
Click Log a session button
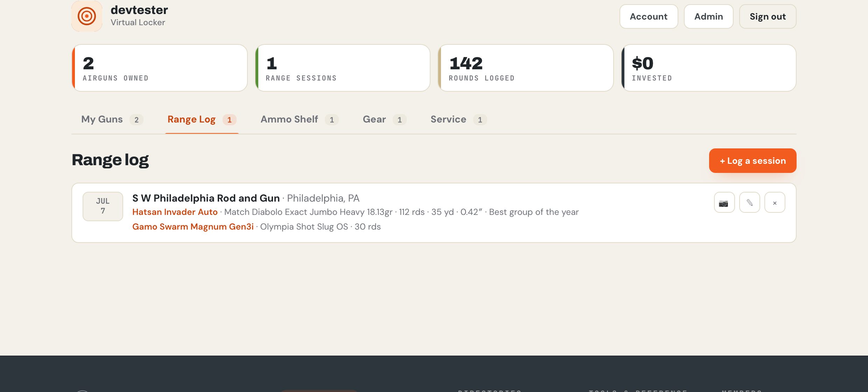752,161
